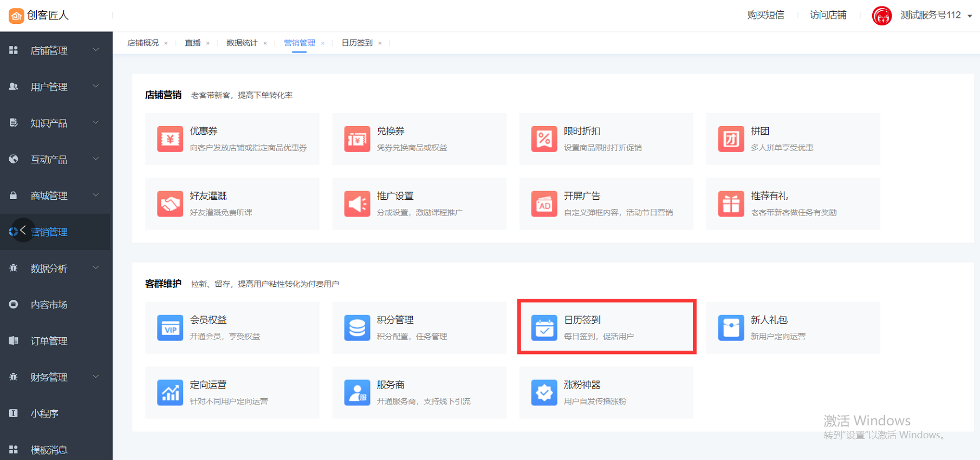Image resolution: width=980 pixels, height=460 pixels.
Task: Open the 积分管理 database icon
Action: tap(357, 328)
